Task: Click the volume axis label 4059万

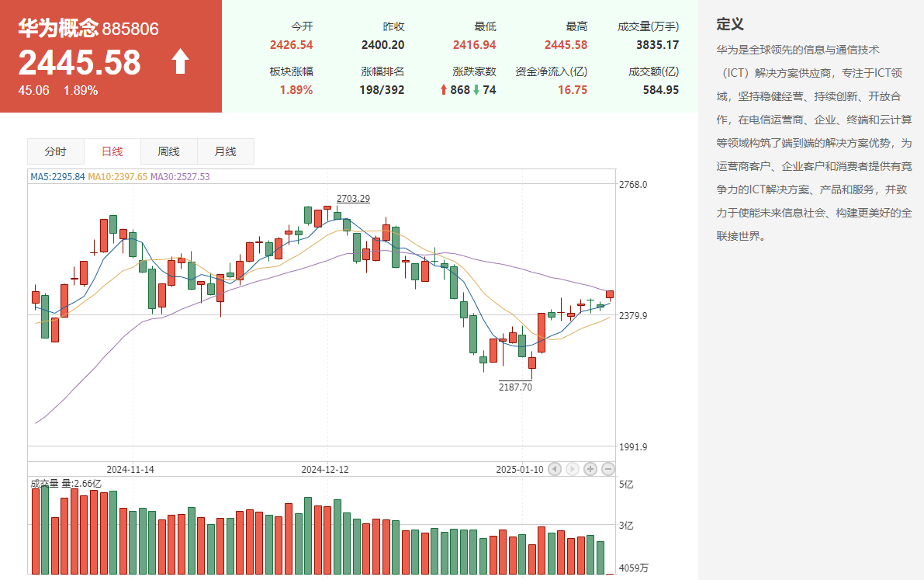Action: click(x=634, y=568)
